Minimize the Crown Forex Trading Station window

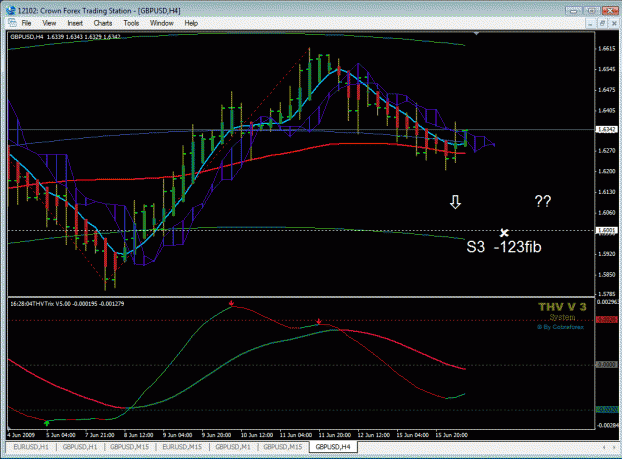click(x=573, y=11)
